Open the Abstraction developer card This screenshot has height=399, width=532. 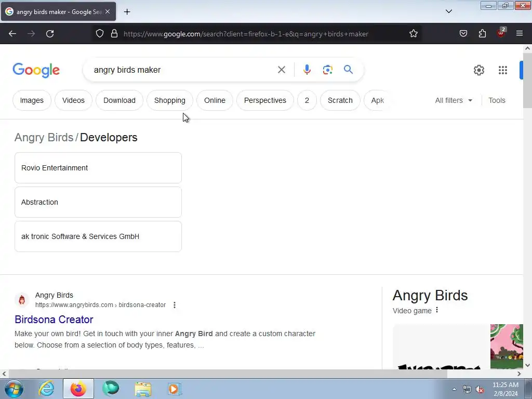point(98,202)
